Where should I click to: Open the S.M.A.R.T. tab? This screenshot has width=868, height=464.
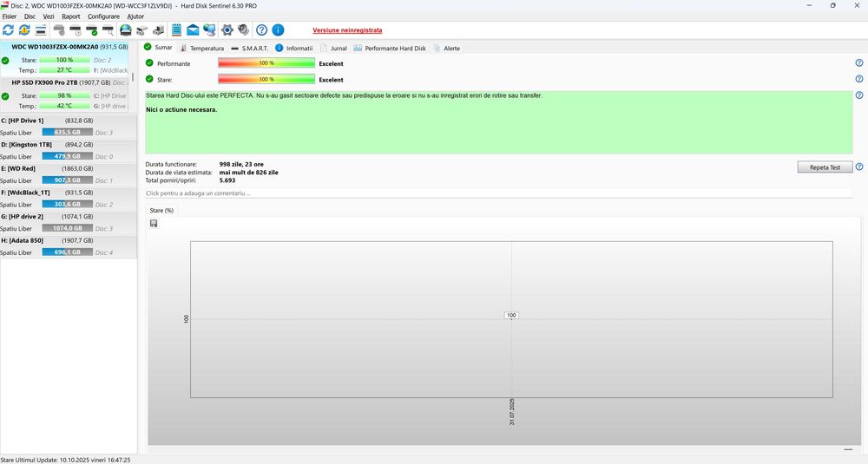250,48
